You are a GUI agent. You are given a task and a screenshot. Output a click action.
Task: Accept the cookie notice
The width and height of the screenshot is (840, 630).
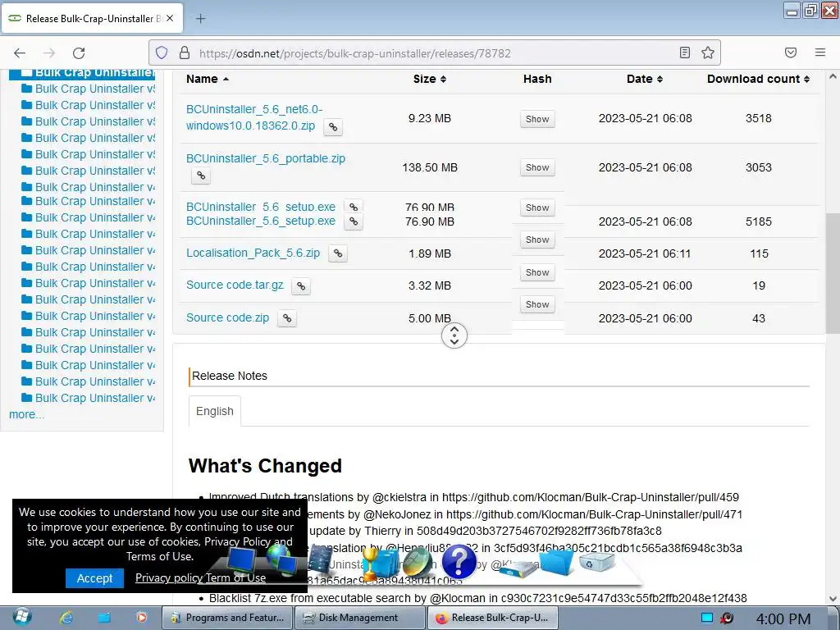click(x=94, y=578)
